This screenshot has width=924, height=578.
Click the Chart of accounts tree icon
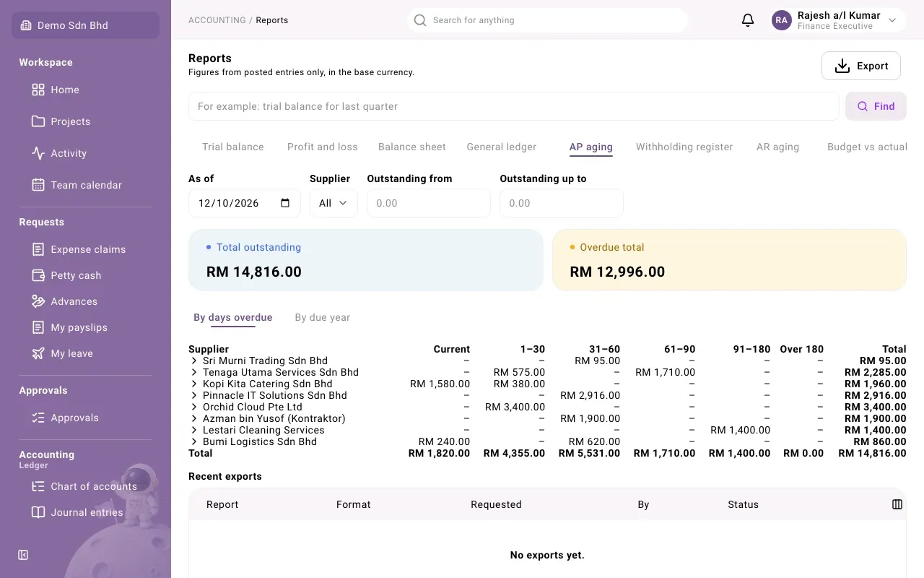point(38,486)
